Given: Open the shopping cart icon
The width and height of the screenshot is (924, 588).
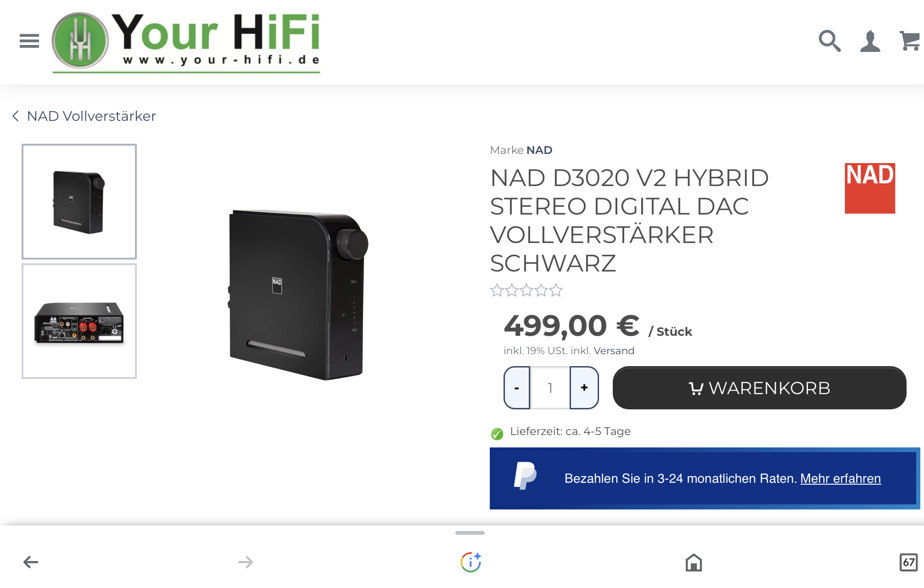Looking at the screenshot, I should 910,41.
